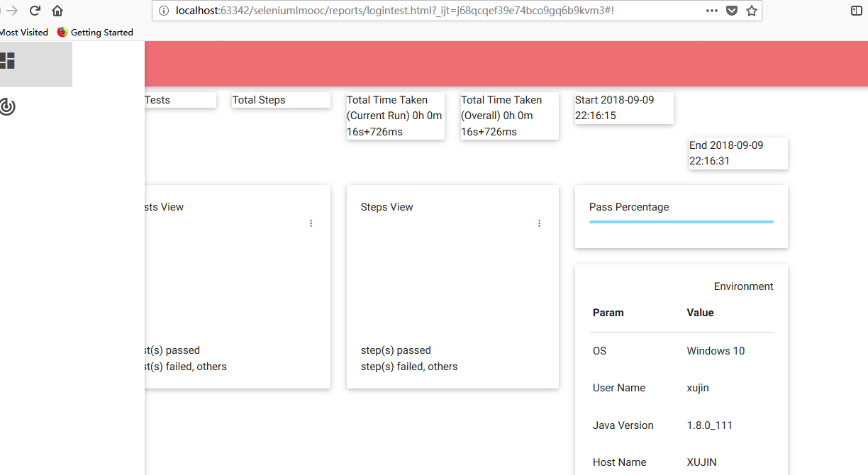This screenshot has height=475, width=868.
Task: Select the Total Time Taken (Overall) card
Action: click(509, 116)
